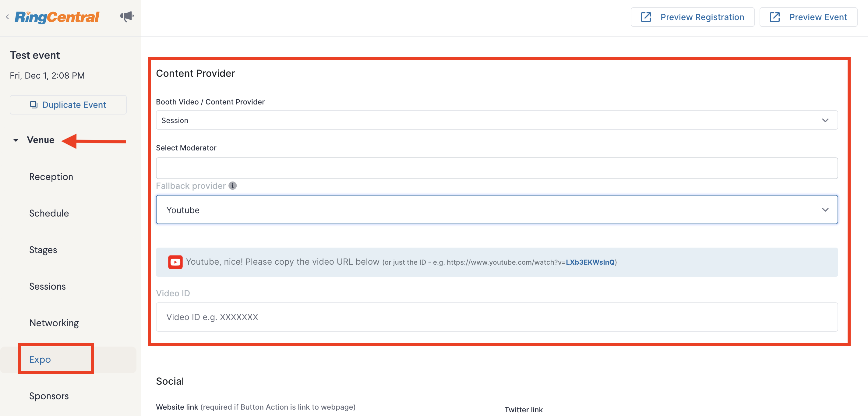This screenshot has width=868, height=416.
Task: Open the megaphone announcements icon
Action: [127, 16]
